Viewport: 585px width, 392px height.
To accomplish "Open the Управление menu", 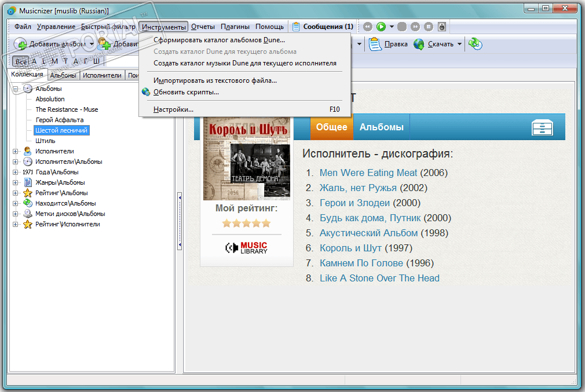I will pyautogui.click(x=56, y=27).
